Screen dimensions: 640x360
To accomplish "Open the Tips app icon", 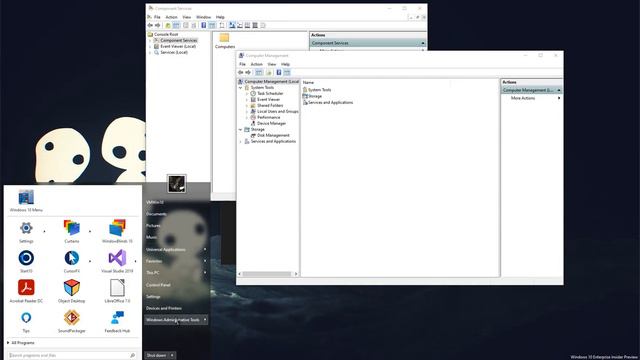I will (26, 318).
